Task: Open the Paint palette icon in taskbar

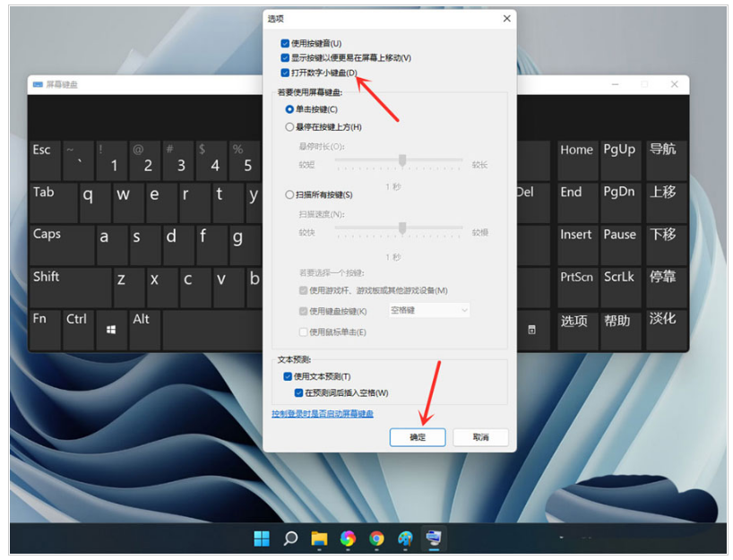Action: click(x=405, y=538)
